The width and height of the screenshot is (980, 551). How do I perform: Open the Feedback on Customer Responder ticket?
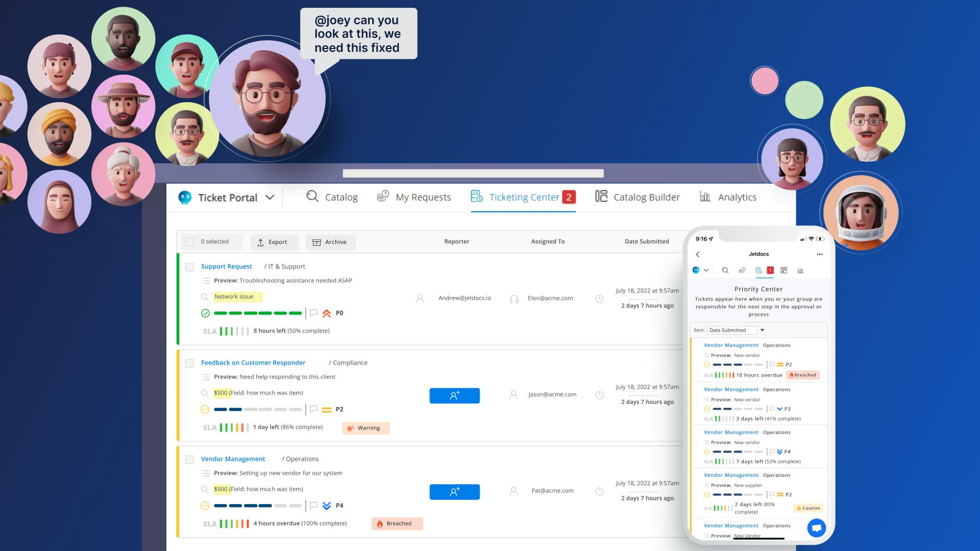tap(253, 362)
